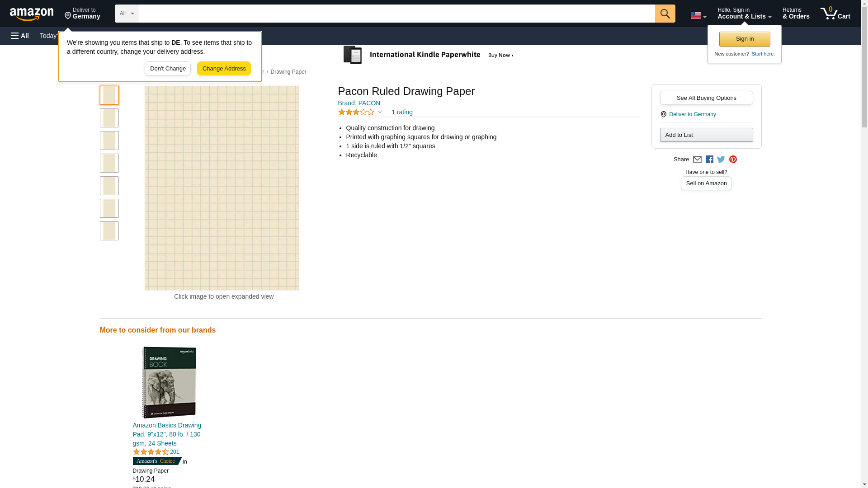Click See All Buying Options
The height and width of the screenshot is (488, 868).
click(706, 98)
